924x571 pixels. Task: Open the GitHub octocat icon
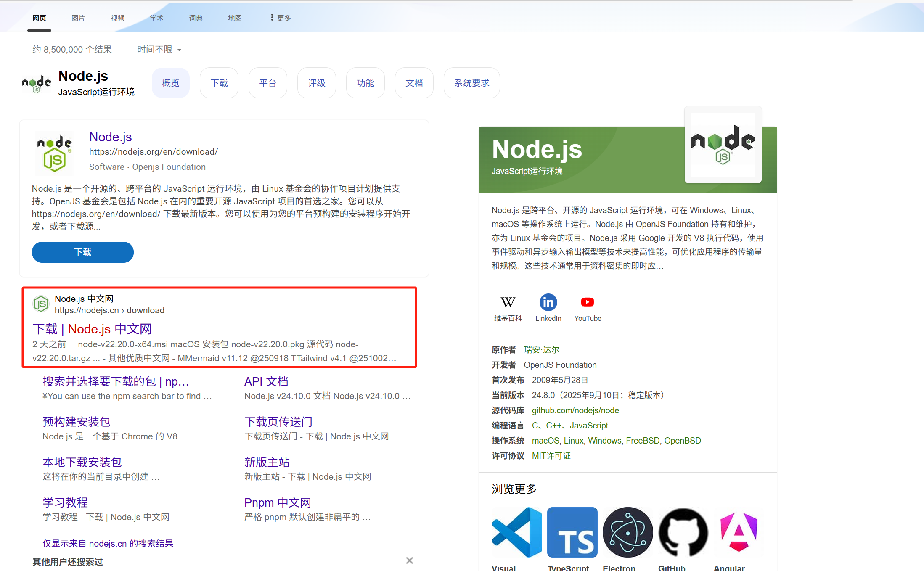tap(683, 532)
